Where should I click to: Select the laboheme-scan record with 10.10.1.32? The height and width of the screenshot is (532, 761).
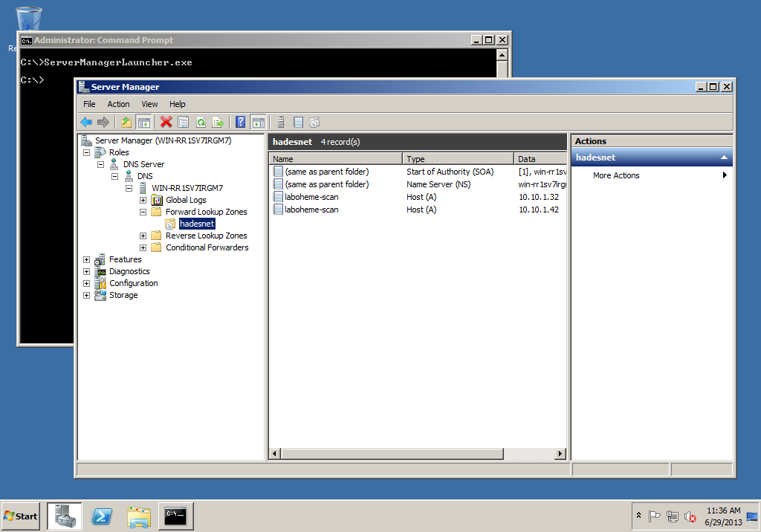311,197
